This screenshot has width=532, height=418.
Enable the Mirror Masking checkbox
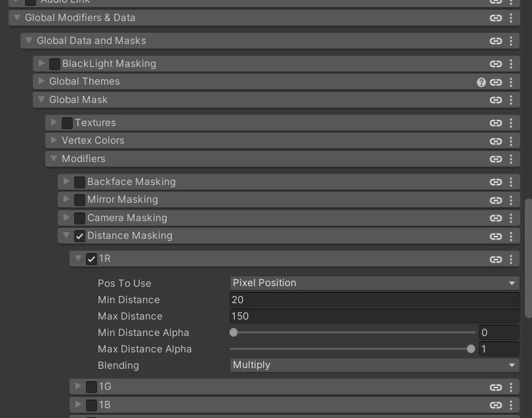click(x=79, y=200)
